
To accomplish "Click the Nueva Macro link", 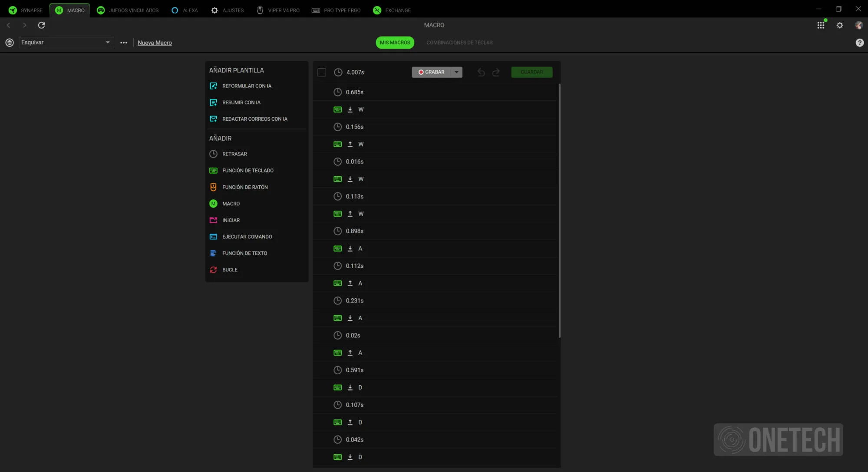I will [155, 43].
